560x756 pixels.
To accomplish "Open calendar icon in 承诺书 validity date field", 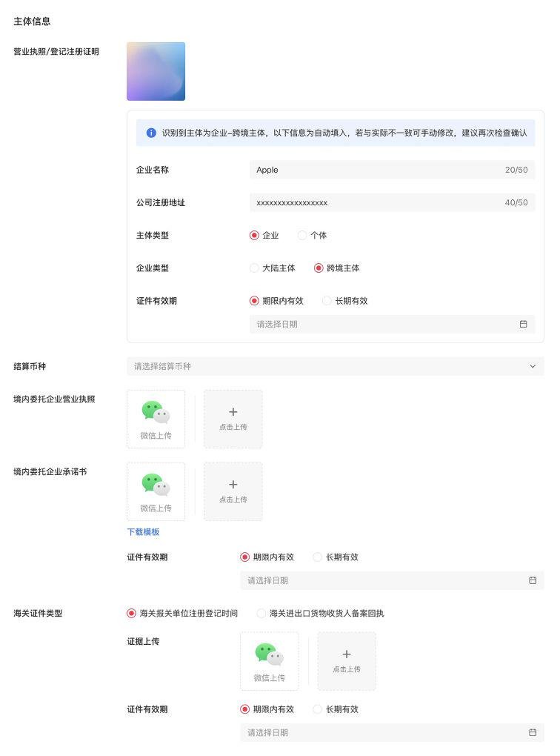I will (x=533, y=580).
